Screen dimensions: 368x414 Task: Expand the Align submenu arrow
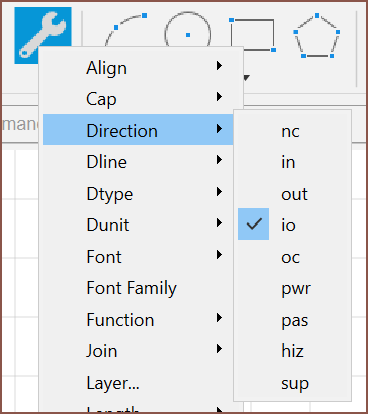[219, 65]
